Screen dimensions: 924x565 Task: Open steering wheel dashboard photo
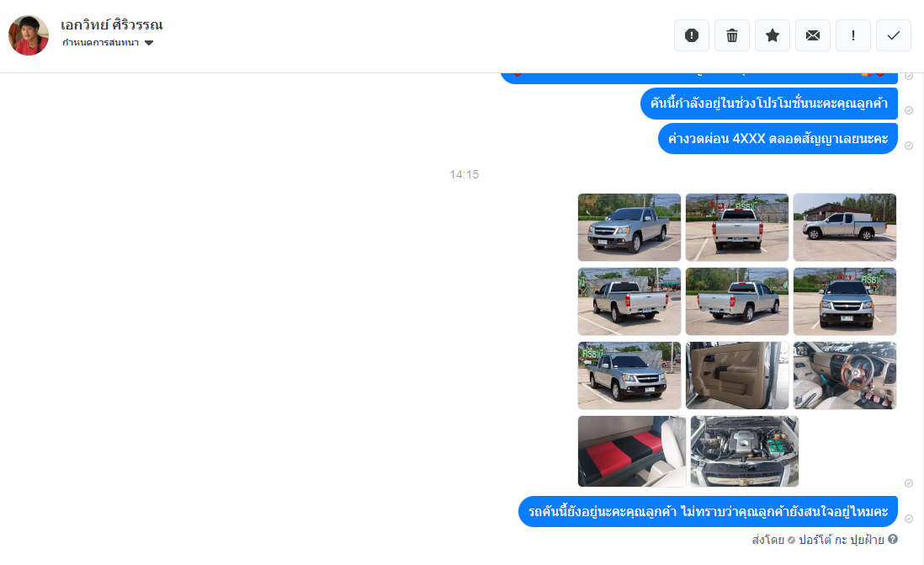[x=844, y=376]
